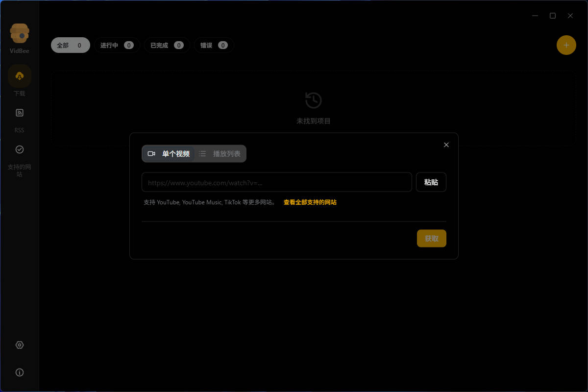Click the 粘贴 (Paste) button
Viewport: 588px width, 392px height.
tap(431, 182)
